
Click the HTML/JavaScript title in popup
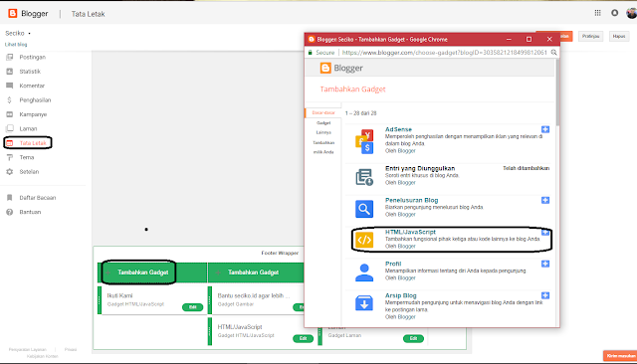(x=410, y=232)
